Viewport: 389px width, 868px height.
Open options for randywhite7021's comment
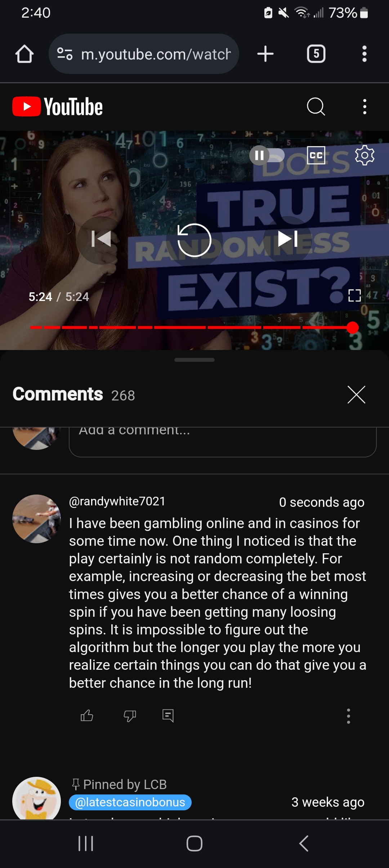[x=348, y=716]
